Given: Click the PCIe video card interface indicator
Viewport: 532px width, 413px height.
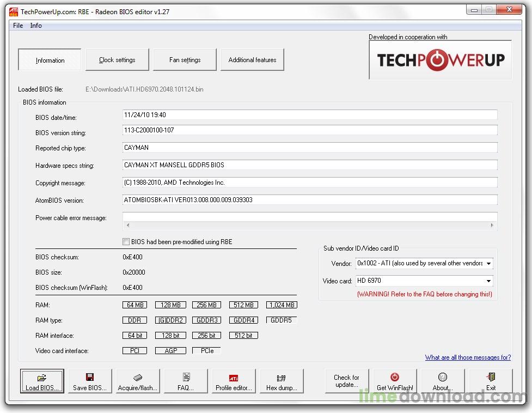Looking at the screenshot, I should [206, 350].
